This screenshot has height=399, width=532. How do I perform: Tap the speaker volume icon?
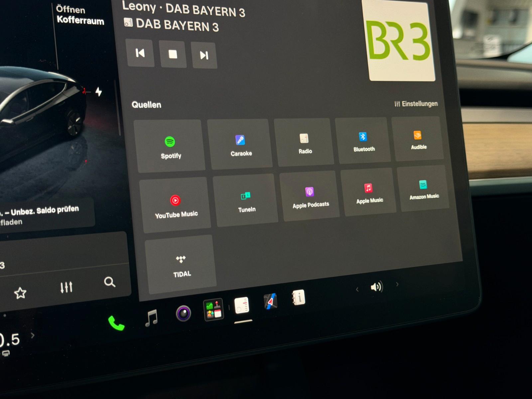pyautogui.click(x=376, y=287)
